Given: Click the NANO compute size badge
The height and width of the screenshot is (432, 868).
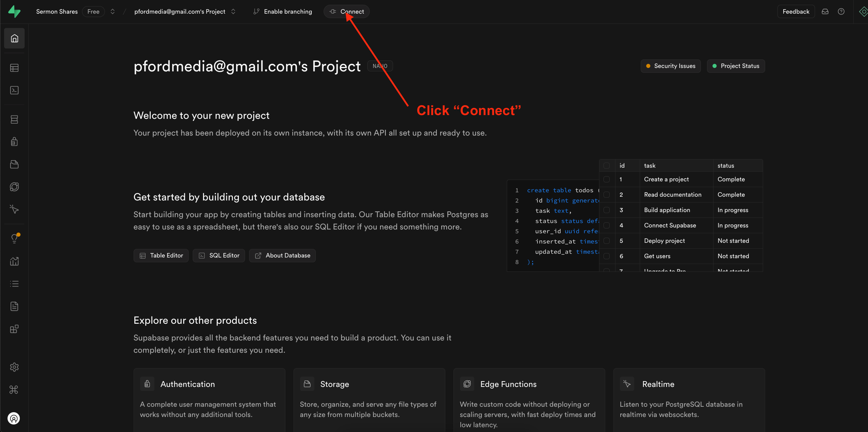Looking at the screenshot, I should (380, 66).
